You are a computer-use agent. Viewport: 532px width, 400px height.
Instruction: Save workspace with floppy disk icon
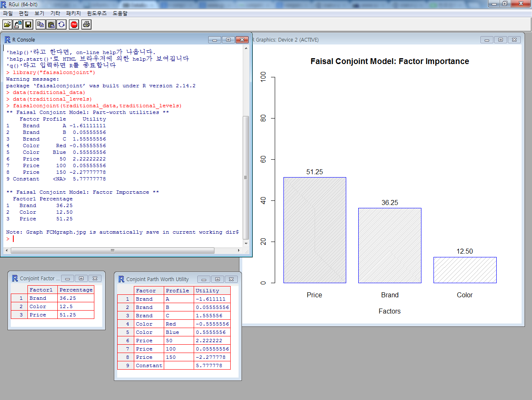tap(28, 25)
